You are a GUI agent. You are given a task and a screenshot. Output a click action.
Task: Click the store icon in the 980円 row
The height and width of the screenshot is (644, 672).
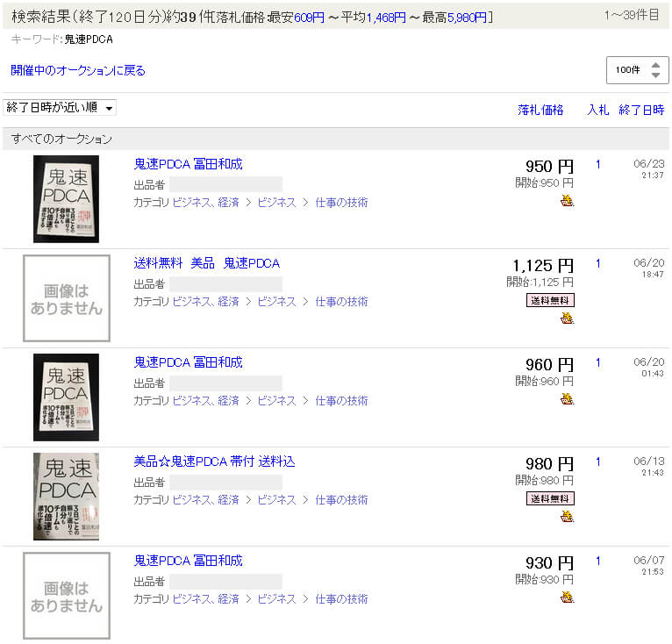pos(567,516)
